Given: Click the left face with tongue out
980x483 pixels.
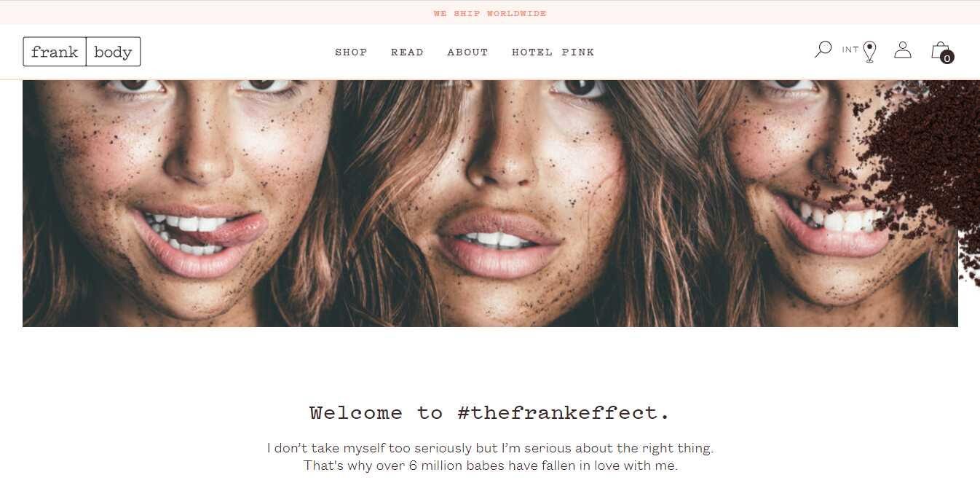Looking at the screenshot, I should pyautogui.click(x=182, y=203).
